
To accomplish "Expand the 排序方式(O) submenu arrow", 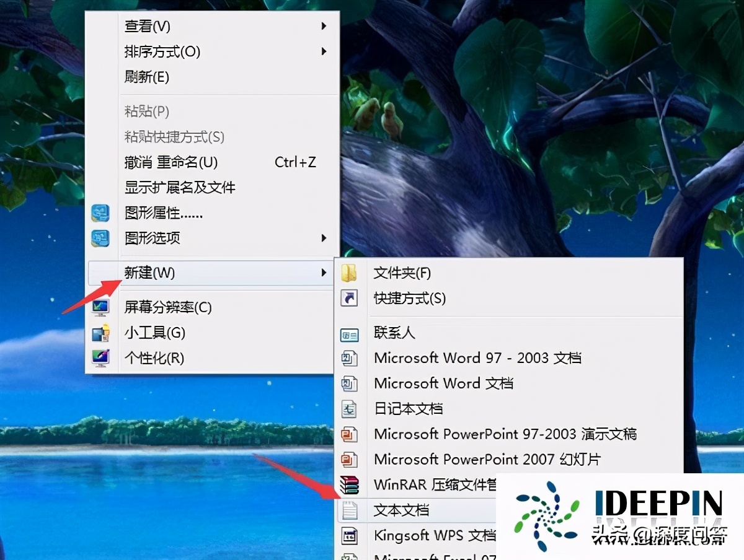I will (x=323, y=52).
